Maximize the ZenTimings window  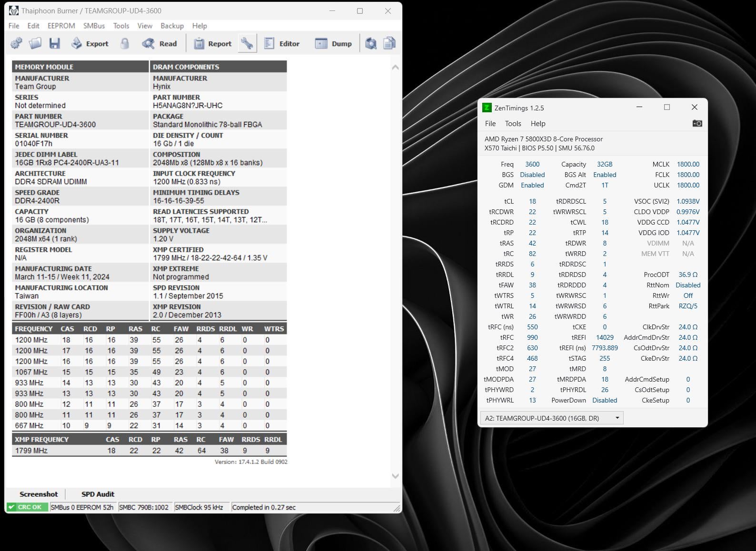(667, 108)
